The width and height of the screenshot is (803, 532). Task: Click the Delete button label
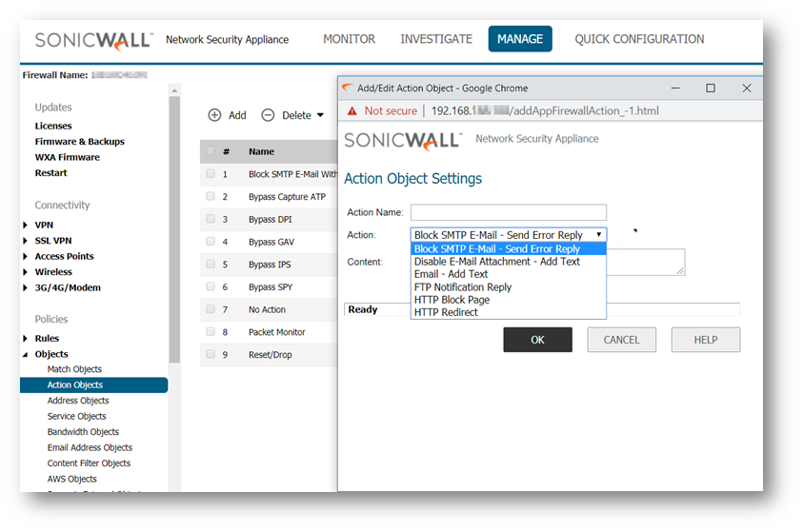(x=296, y=115)
